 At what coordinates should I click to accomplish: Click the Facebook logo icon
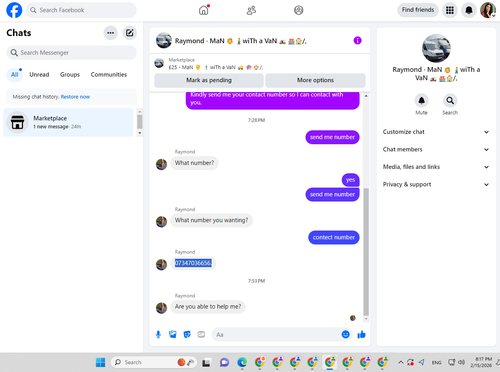[x=14, y=10]
